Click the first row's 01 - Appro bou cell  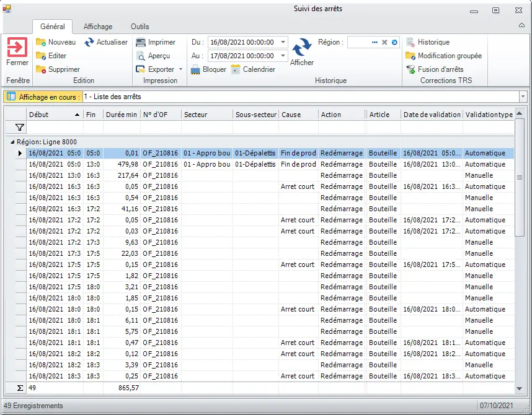[207, 153]
